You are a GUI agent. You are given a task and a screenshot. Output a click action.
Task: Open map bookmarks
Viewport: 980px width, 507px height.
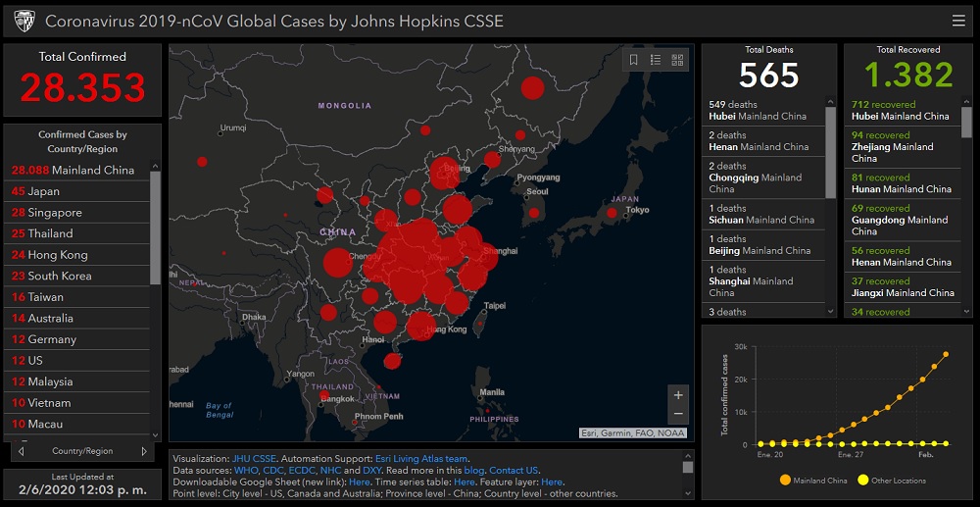pyautogui.click(x=634, y=60)
